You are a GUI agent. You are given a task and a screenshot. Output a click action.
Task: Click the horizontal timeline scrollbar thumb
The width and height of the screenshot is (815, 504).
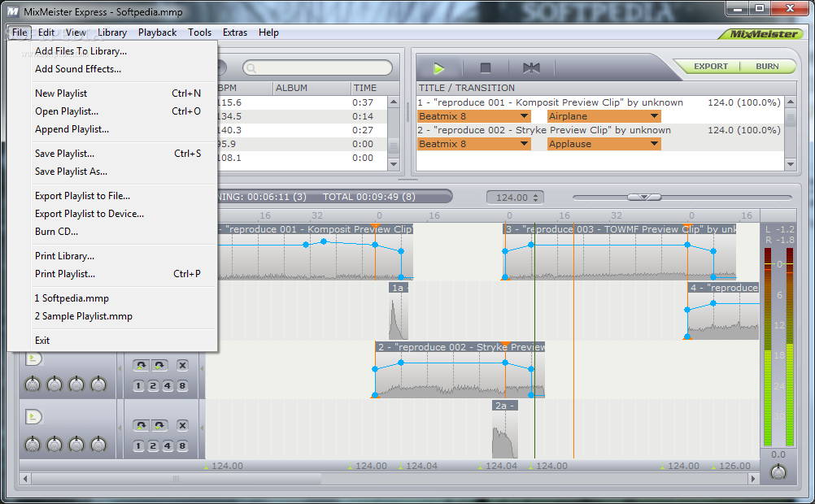[x=176, y=479]
